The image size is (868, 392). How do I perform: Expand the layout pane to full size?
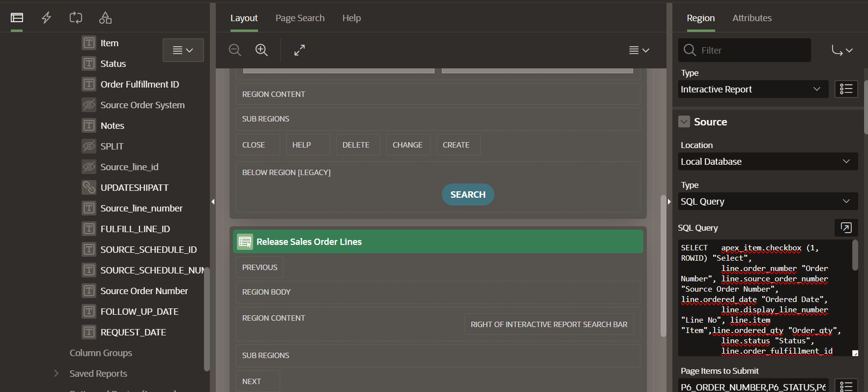click(x=299, y=50)
